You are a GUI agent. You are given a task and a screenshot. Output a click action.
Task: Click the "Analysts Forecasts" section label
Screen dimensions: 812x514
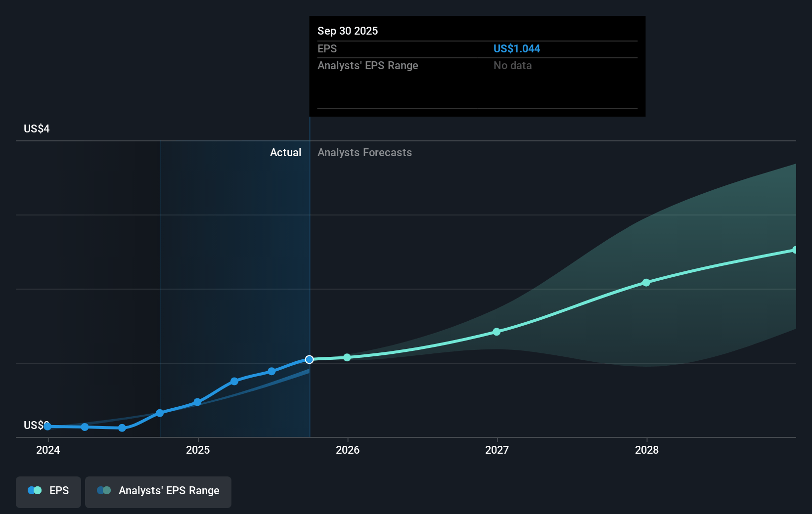point(364,153)
